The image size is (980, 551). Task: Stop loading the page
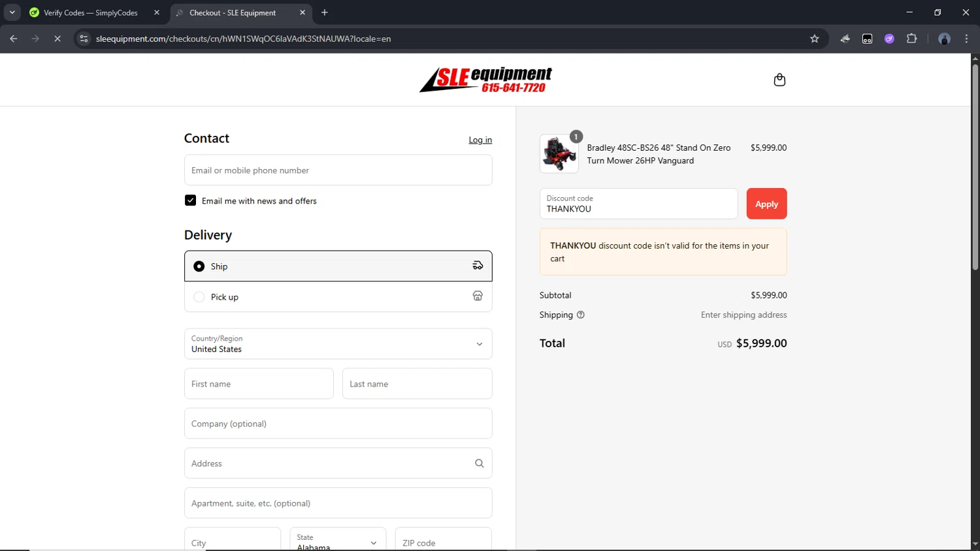tap(57, 39)
